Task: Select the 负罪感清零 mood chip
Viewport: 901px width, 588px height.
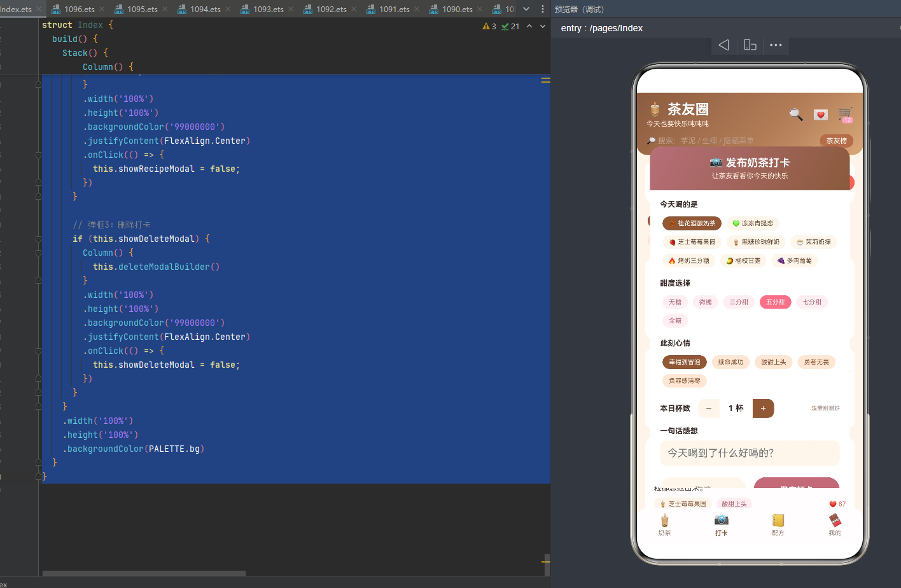Action: coord(685,381)
